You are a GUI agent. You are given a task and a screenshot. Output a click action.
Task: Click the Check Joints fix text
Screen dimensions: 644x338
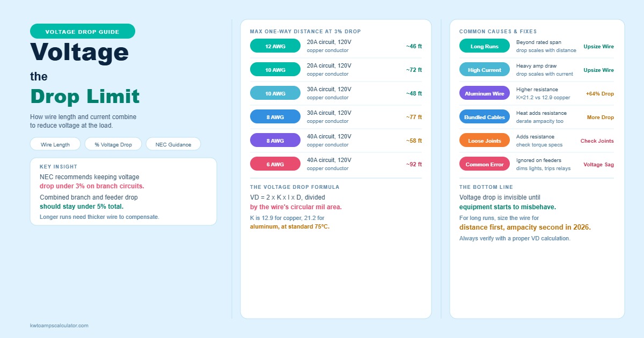pos(597,141)
